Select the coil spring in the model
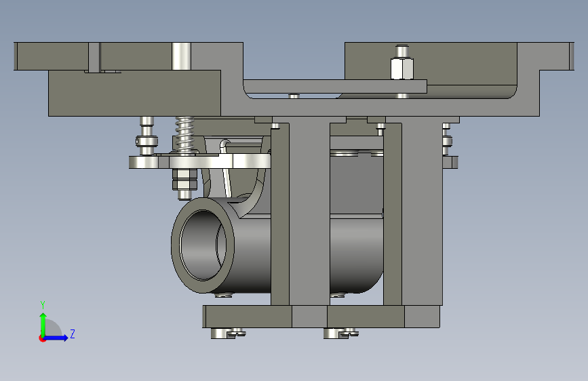 coord(185,134)
